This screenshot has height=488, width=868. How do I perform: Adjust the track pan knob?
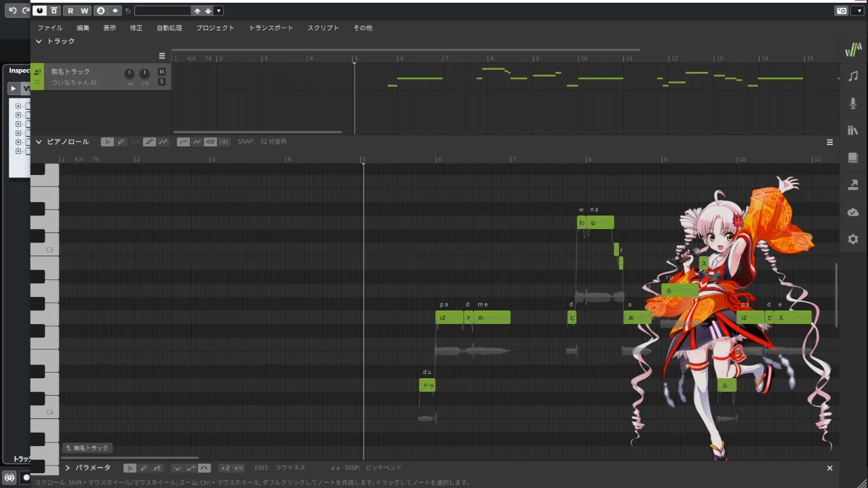(x=144, y=74)
